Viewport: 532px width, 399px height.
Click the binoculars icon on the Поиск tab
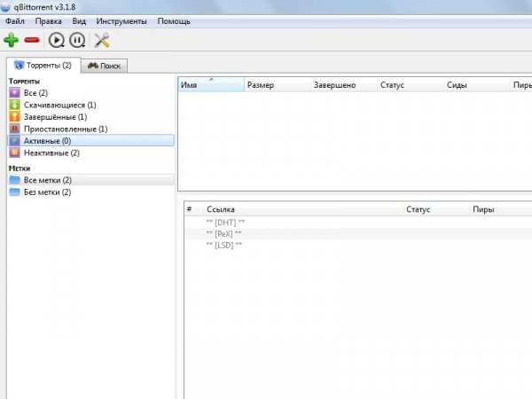point(92,65)
